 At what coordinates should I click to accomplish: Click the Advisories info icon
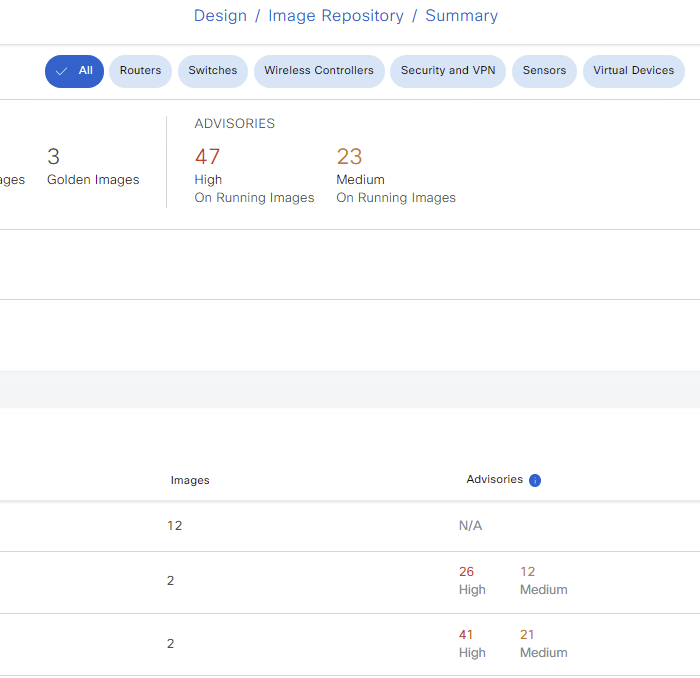(x=535, y=480)
